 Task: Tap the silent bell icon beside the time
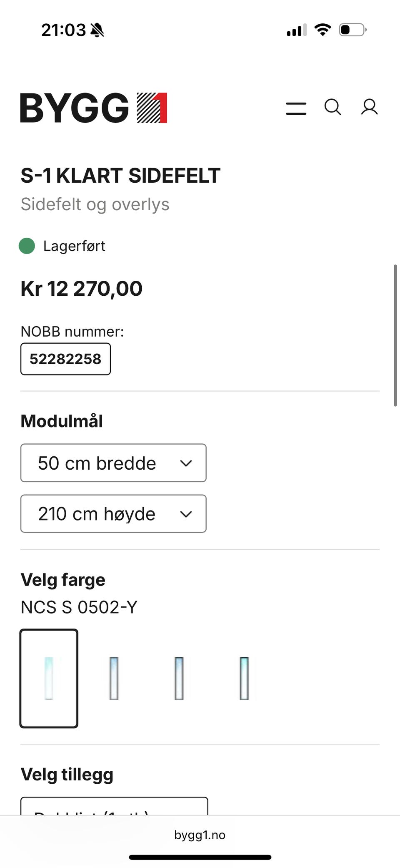point(97,30)
